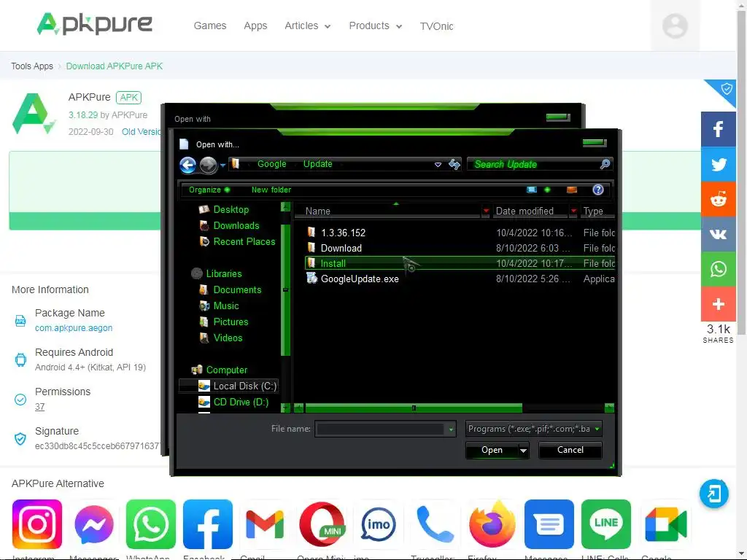The height and width of the screenshot is (560, 747).
Task: Click the Search Update field
Action: point(533,164)
